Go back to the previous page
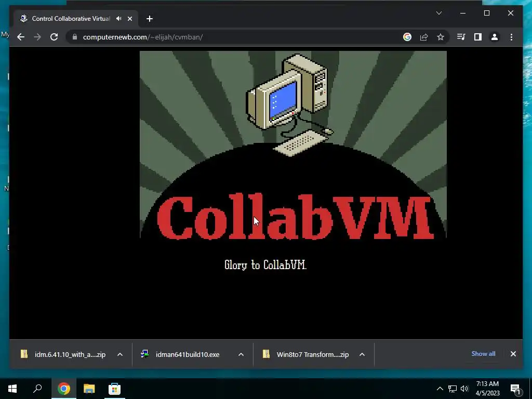The image size is (532, 399). click(21, 37)
